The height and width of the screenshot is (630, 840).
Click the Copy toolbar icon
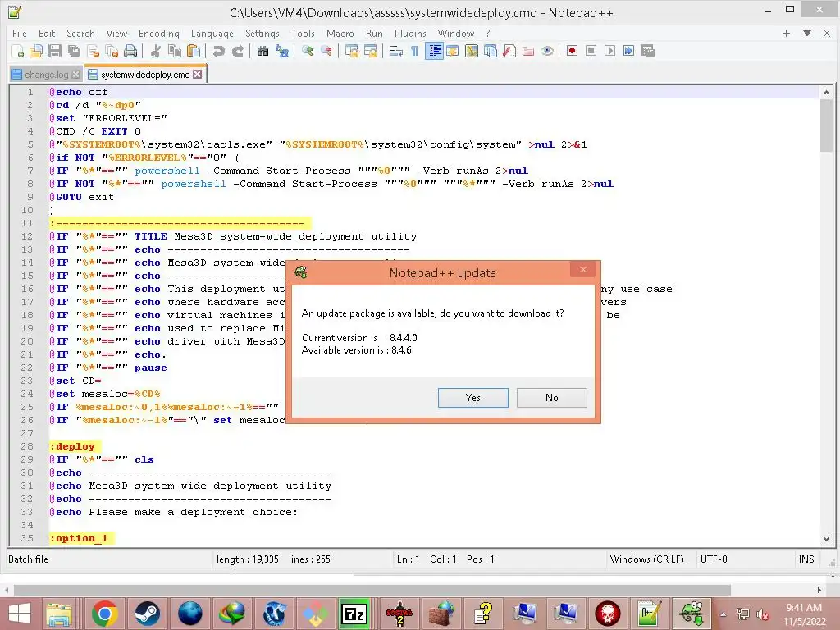click(175, 51)
